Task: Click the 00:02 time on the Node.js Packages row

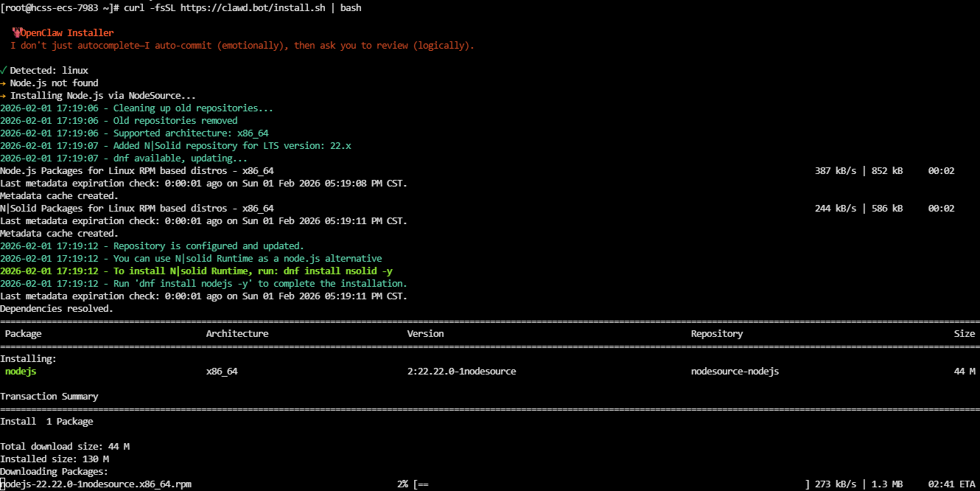Action: [x=941, y=171]
